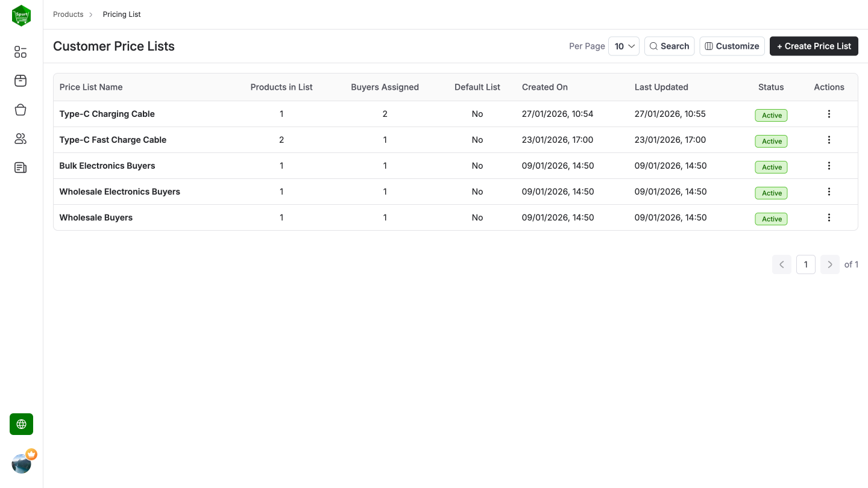
Task: Open actions menu for Wholesale Electronics Buyers
Action: coord(829,191)
